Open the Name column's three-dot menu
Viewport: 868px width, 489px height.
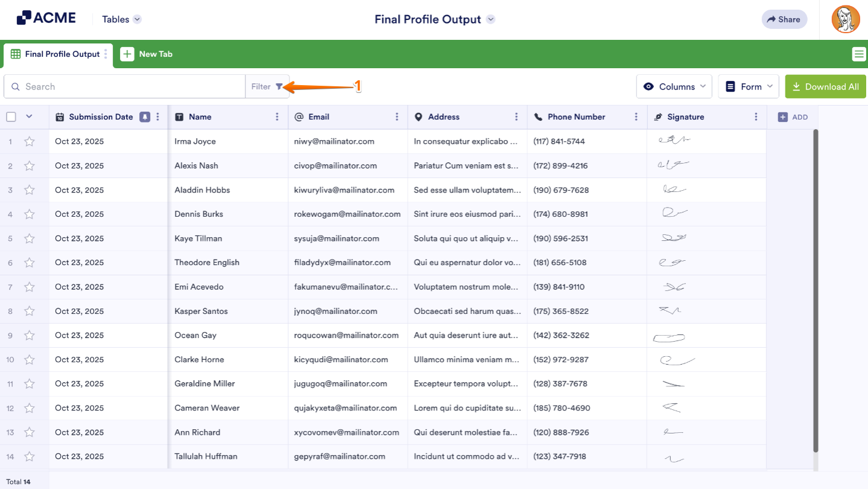(x=277, y=117)
